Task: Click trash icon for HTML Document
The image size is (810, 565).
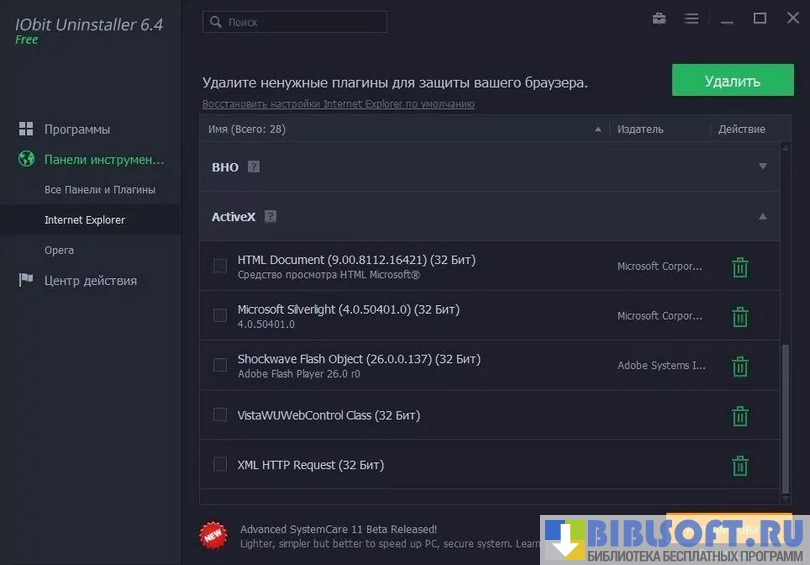Action: pyautogui.click(x=740, y=267)
